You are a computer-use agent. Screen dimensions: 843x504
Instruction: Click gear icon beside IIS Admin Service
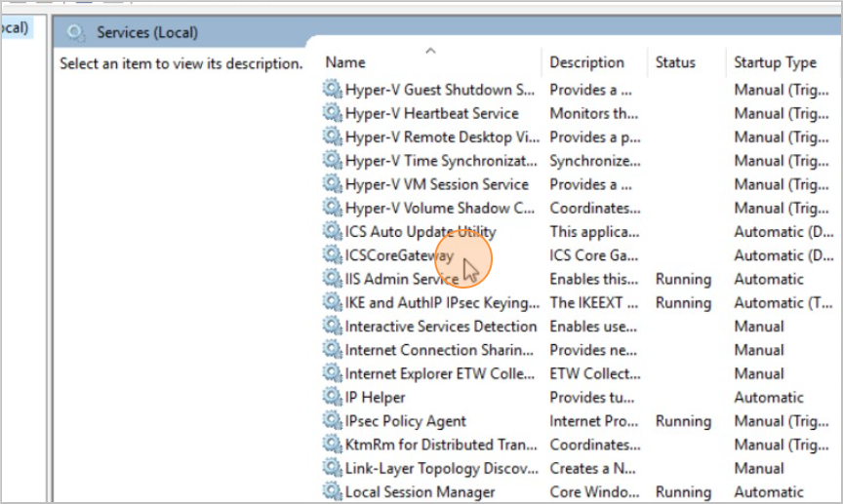(333, 279)
